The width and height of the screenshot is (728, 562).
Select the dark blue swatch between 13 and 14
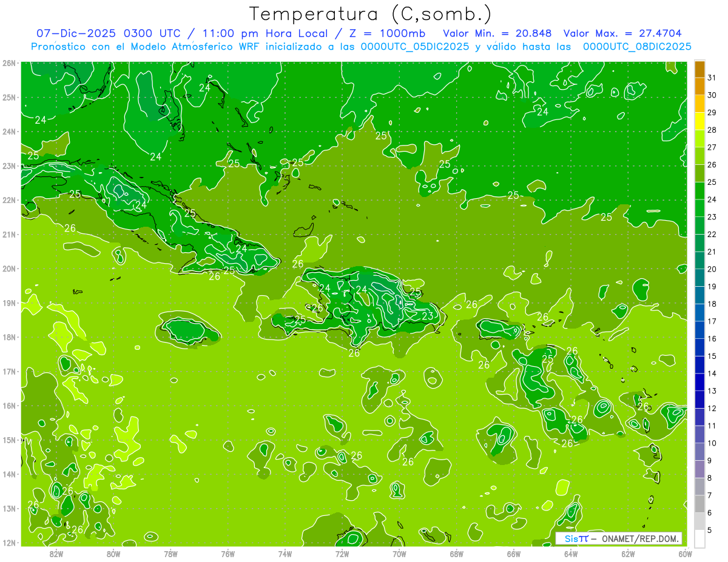[x=699, y=382]
